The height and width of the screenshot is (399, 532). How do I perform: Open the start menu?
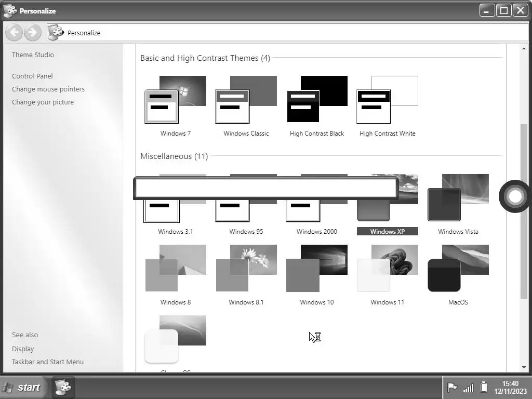tap(22, 387)
